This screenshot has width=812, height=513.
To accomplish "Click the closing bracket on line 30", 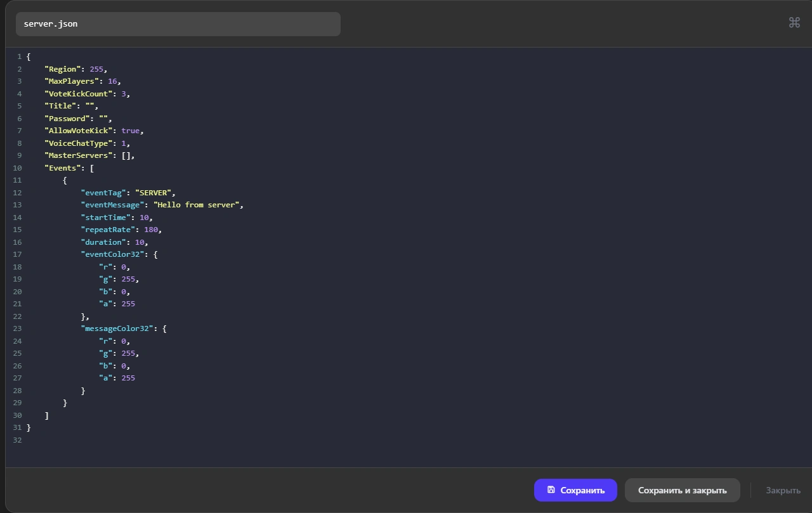I will pos(47,415).
